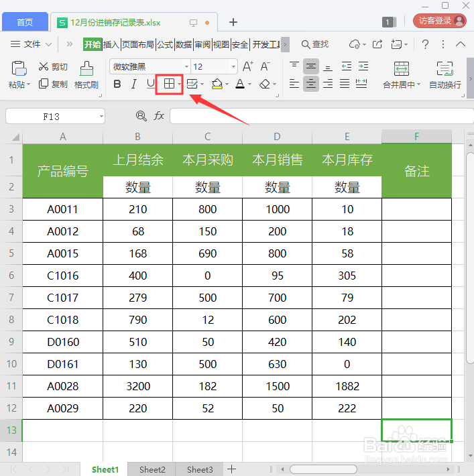Align text left
This screenshot has width=474, height=476.
click(294, 84)
